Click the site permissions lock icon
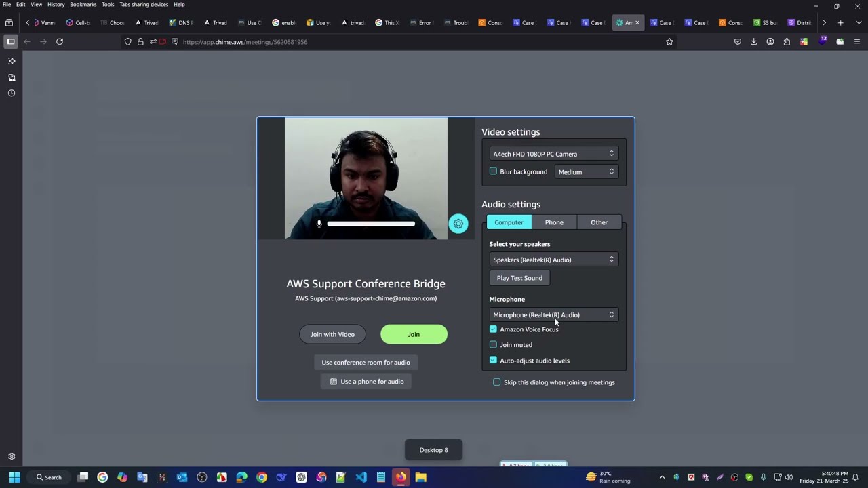The image size is (868, 488). point(140,42)
